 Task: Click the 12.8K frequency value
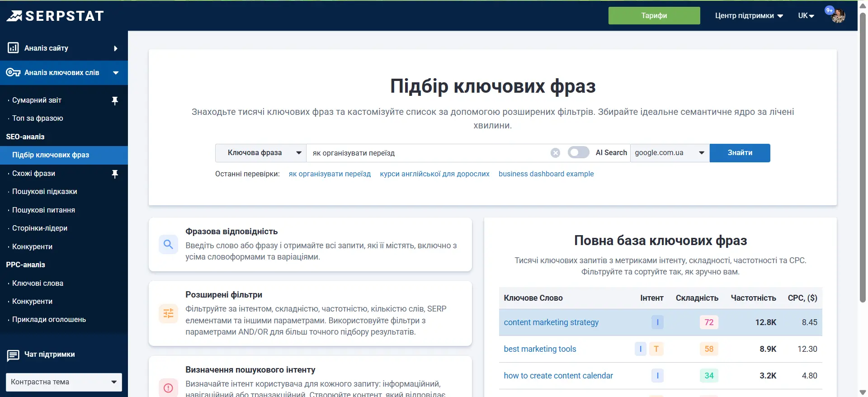[x=765, y=322]
